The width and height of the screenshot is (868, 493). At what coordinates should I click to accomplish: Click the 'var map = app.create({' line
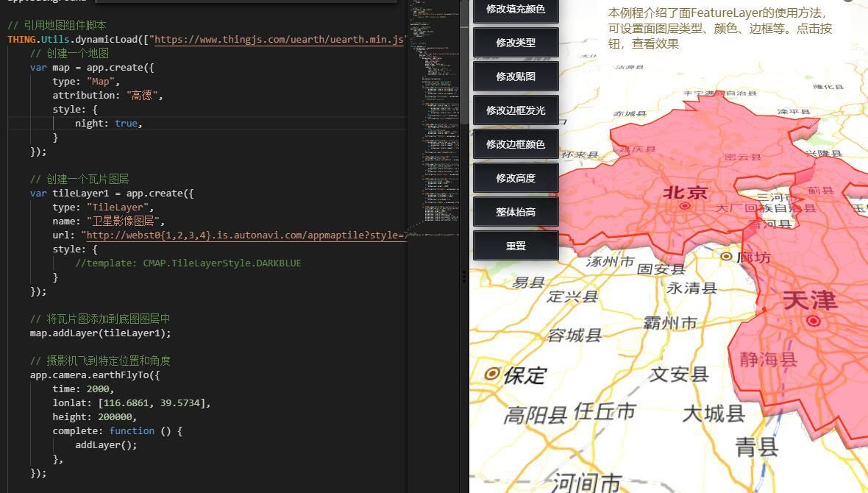92,68
